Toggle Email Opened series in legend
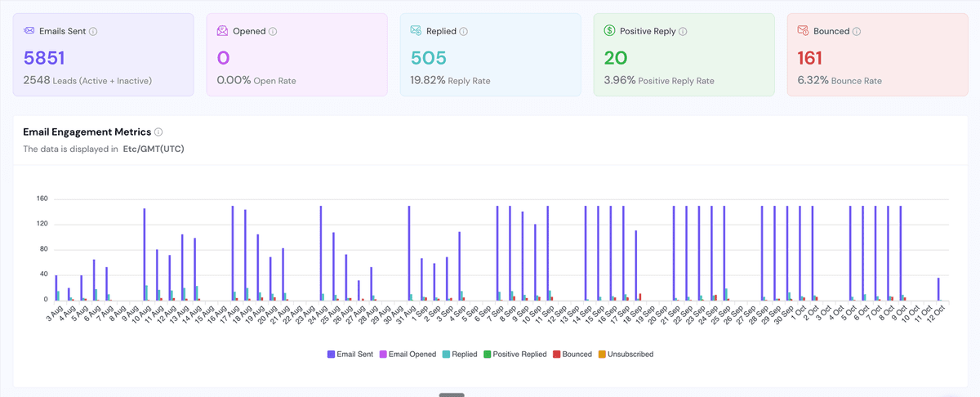 [x=406, y=355]
